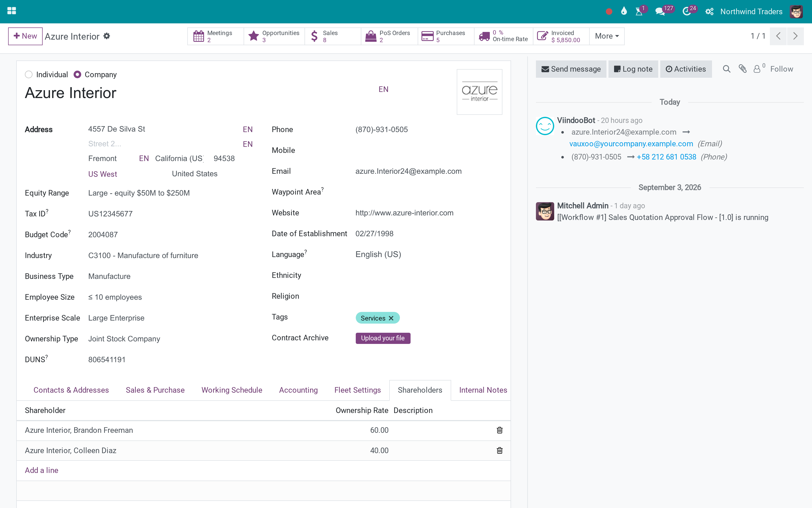This screenshot has height=508, width=812.
Task: Delete the Colleen Diaz shareholder row
Action: 500,450
